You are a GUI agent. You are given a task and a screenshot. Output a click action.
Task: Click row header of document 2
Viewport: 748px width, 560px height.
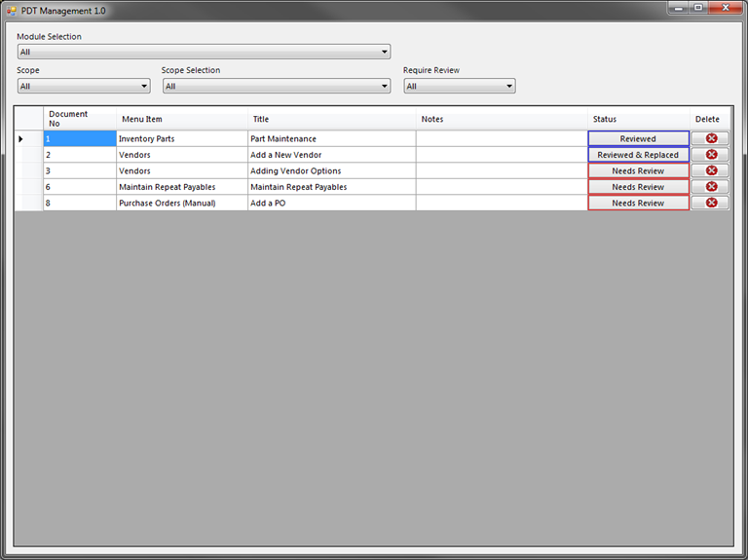click(28, 155)
